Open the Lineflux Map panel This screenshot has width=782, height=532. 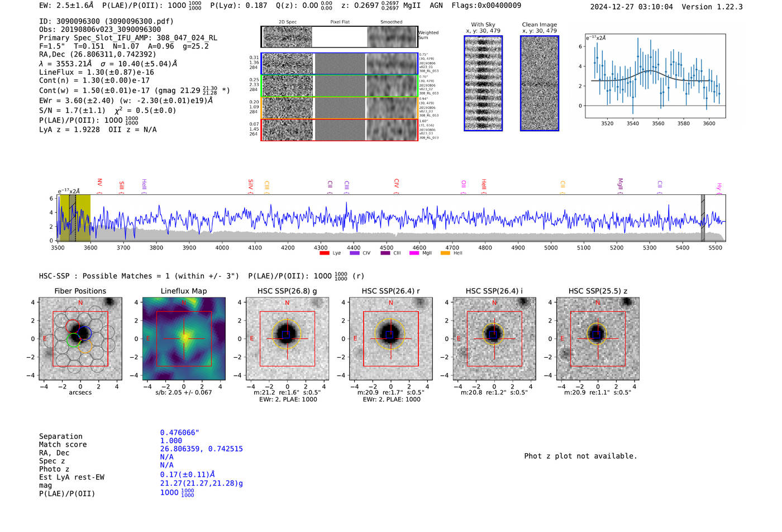coord(184,339)
